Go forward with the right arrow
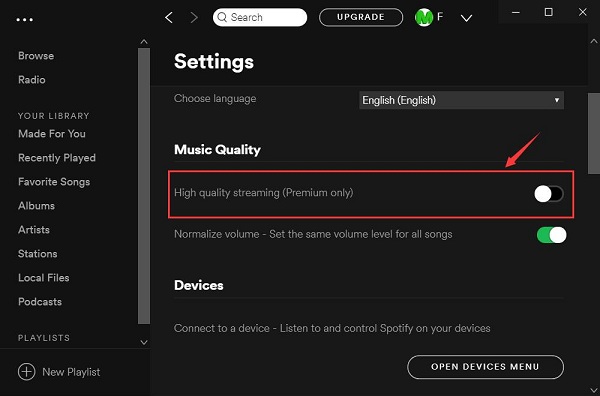 (x=194, y=17)
